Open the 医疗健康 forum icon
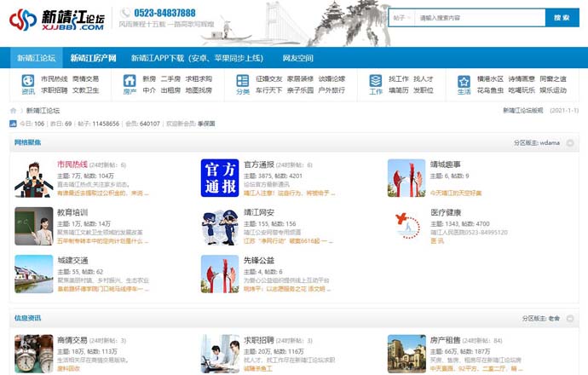Viewport: 588px width, 375px height. 406,226
